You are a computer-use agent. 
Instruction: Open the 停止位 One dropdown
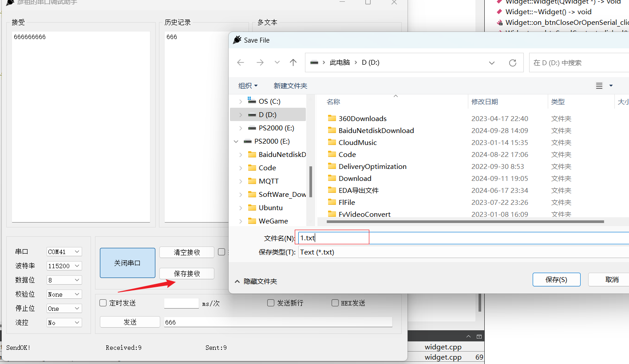[64, 309]
